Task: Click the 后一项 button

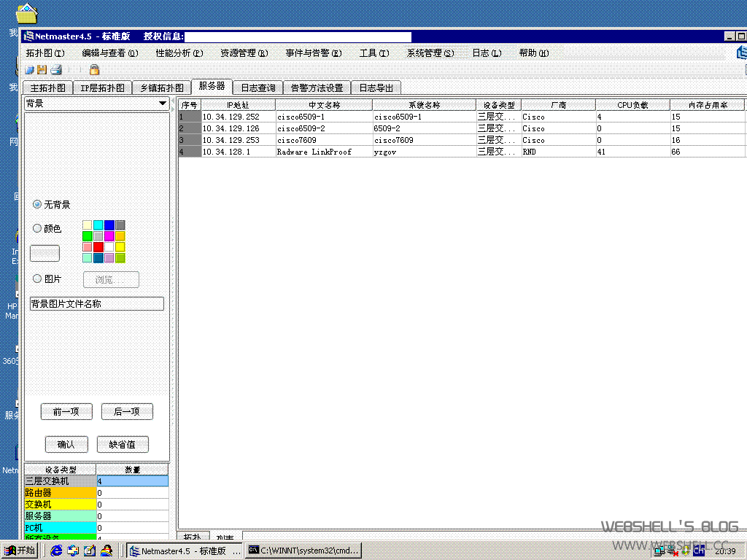Action: click(x=127, y=411)
